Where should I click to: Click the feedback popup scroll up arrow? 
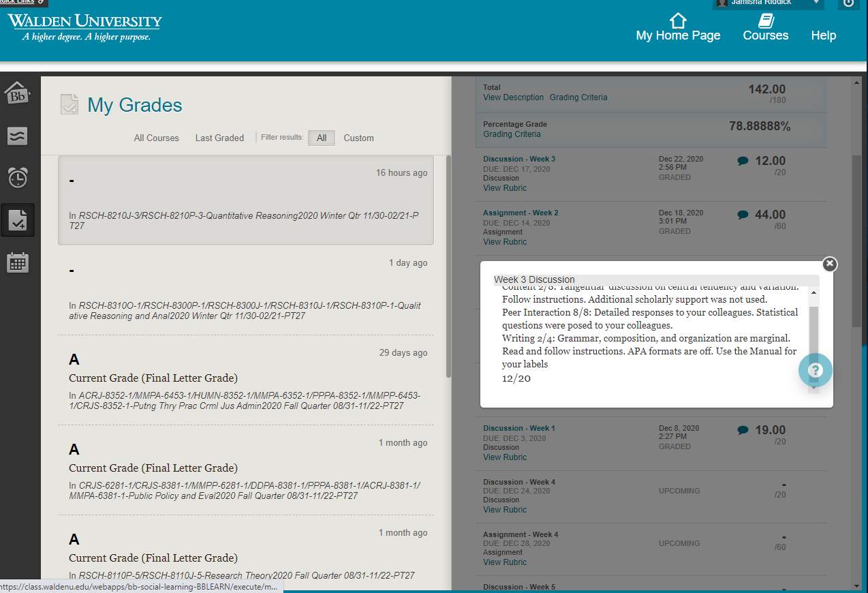point(813,293)
